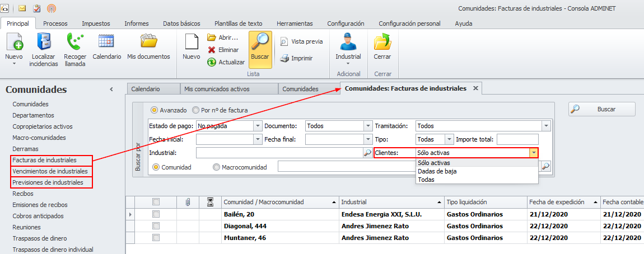Open Vencimientos de industriales in sidebar
The height and width of the screenshot is (254, 644).
pyautogui.click(x=50, y=171)
